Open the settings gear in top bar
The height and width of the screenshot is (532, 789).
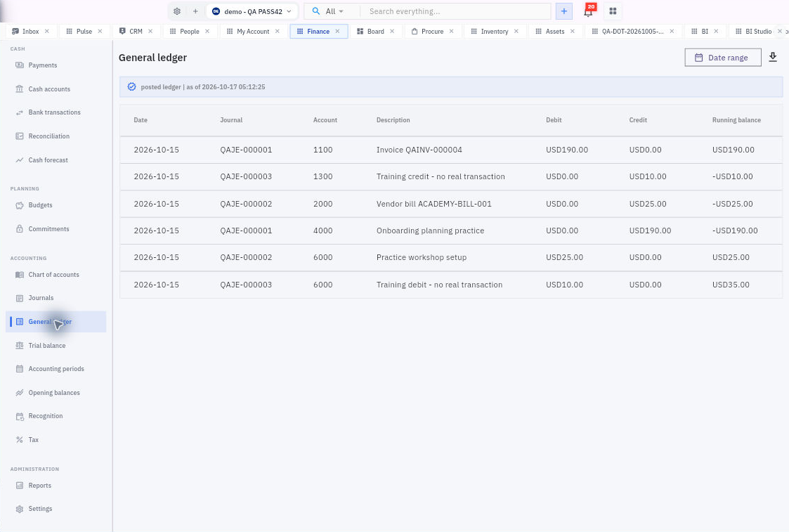[177, 11]
